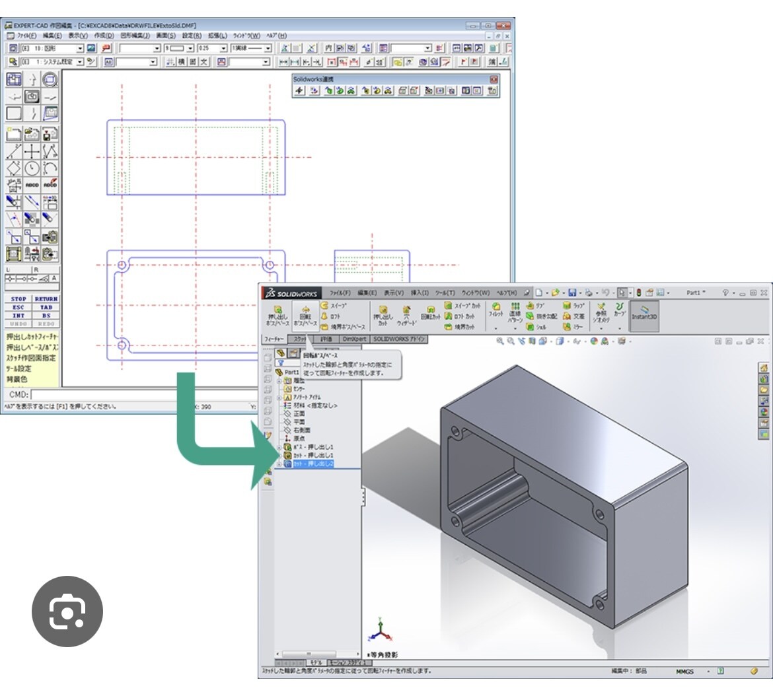Switch to the 評価 tab in SolidWorks
The height and width of the screenshot is (700, 773).
326,339
